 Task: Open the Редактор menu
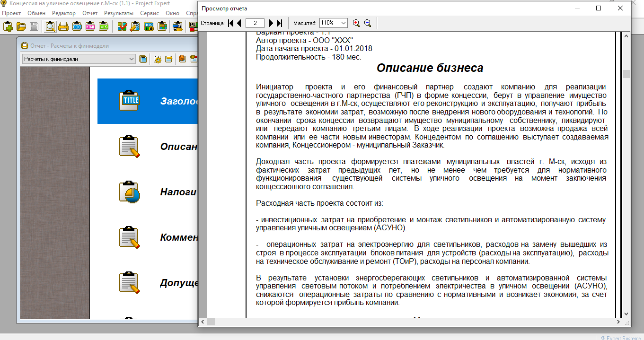[64, 13]
